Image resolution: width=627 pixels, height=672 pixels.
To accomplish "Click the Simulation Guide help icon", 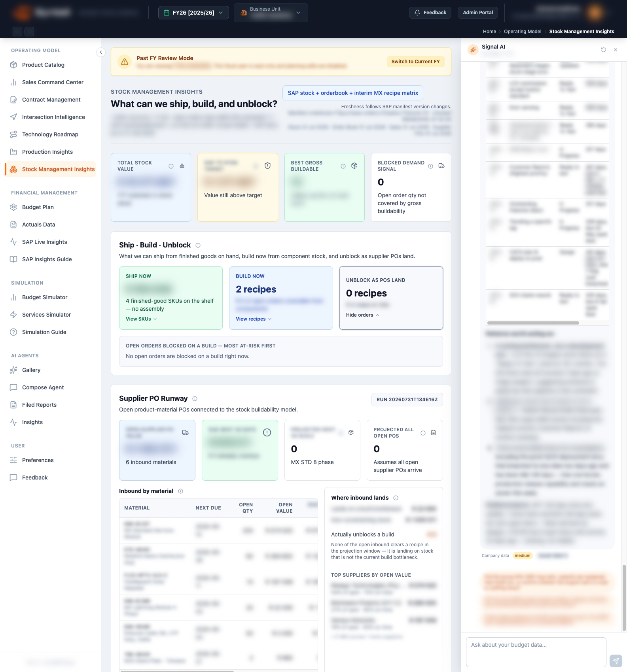I will (x=13, y=332).
